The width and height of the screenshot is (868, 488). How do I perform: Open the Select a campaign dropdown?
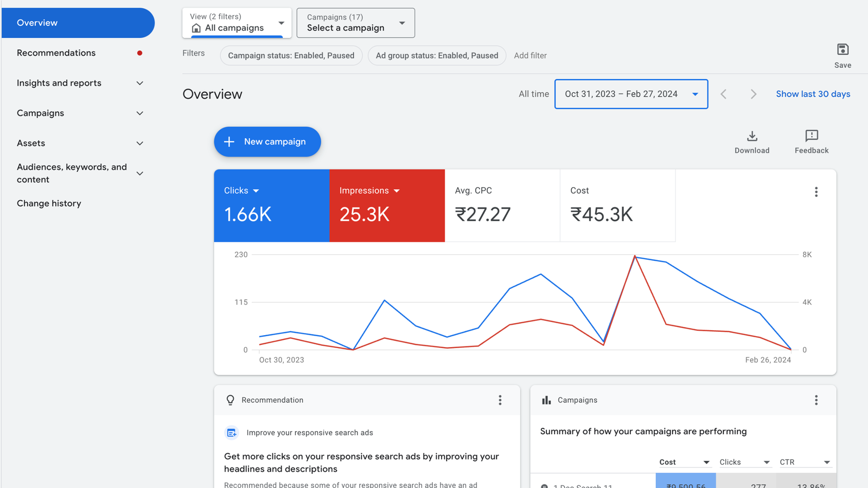coord(355,23)
